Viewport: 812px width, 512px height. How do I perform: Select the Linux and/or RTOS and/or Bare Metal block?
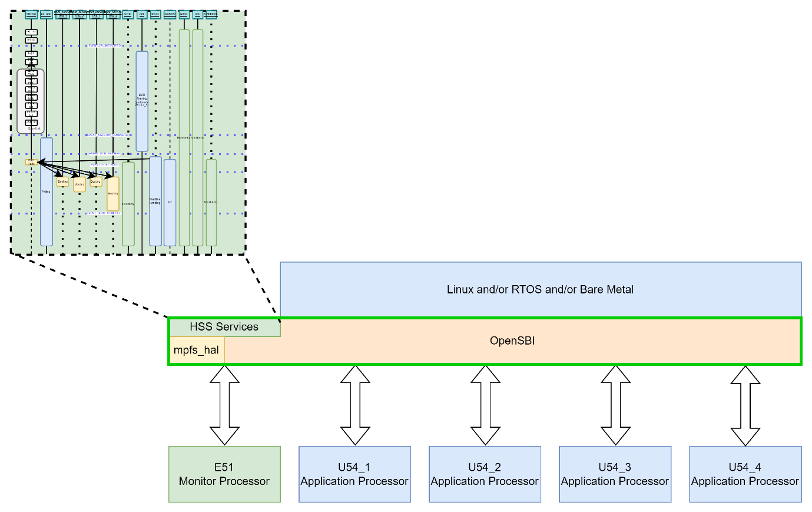click(x=541, y=289)
